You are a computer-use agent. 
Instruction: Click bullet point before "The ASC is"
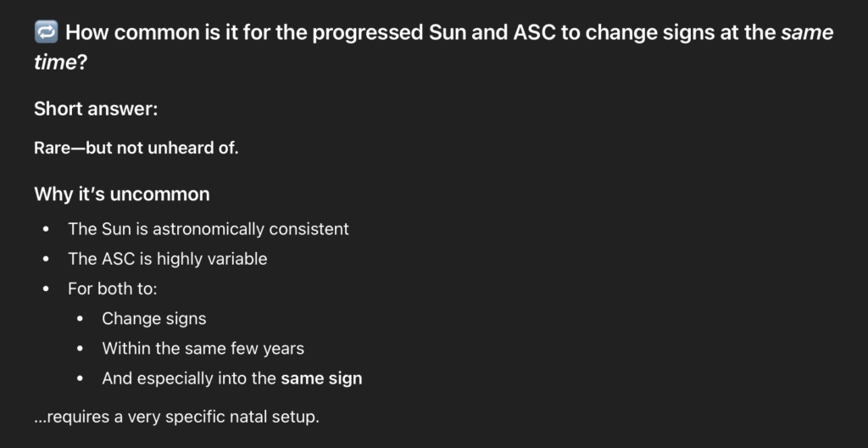46,260
